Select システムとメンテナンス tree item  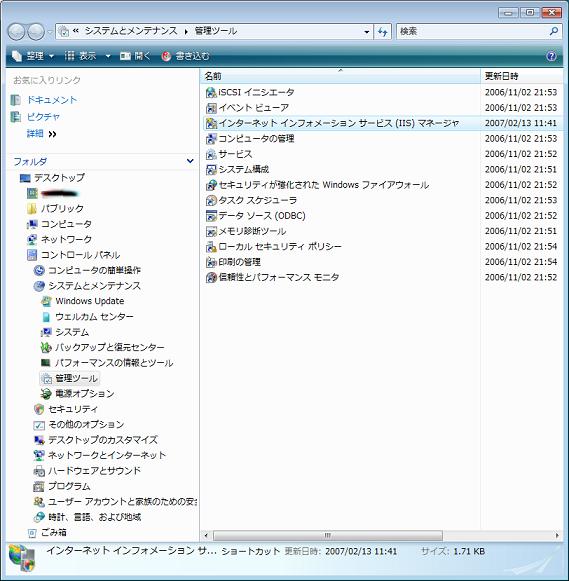pyautogui.click(x=94, y=286)
